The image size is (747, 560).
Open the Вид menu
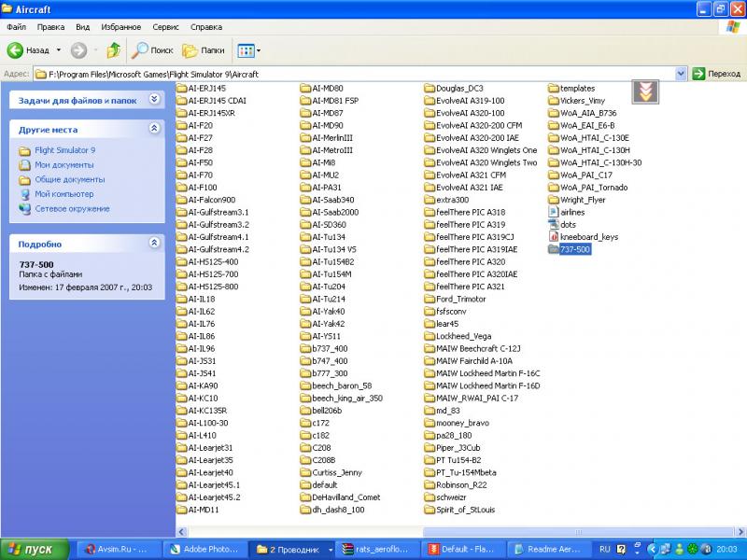click(x=82, y=27)
